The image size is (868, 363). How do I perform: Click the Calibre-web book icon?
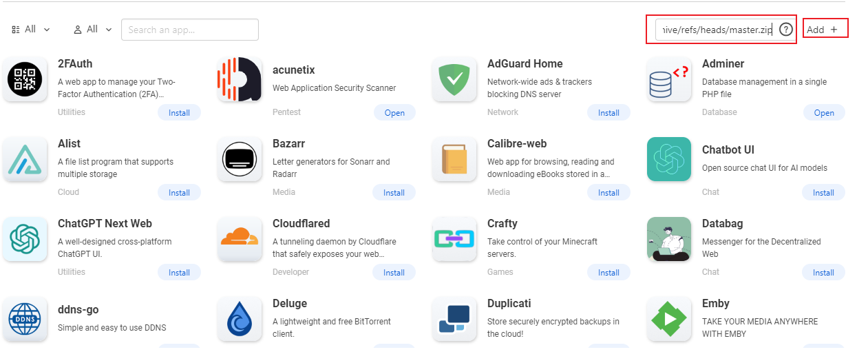(x=454, y=159)
